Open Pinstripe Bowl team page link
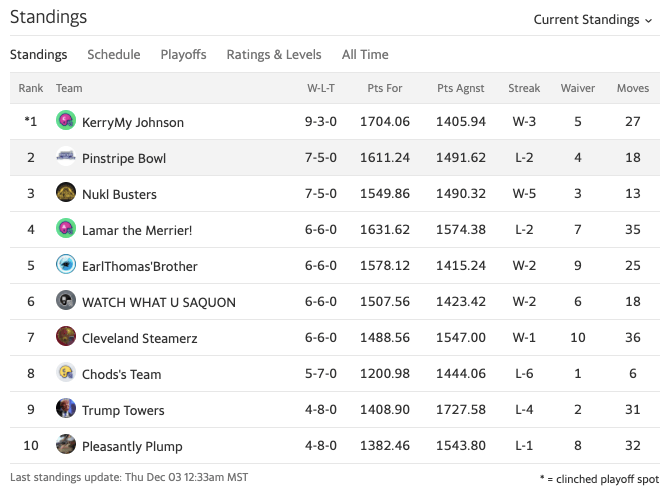669x497 pixels. click(124, 158)
